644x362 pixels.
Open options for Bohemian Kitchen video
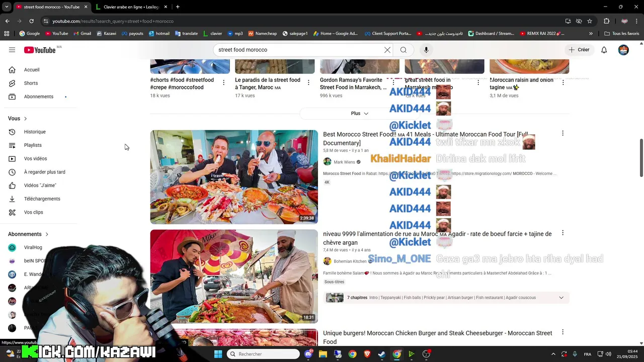[x=562, y=233]
